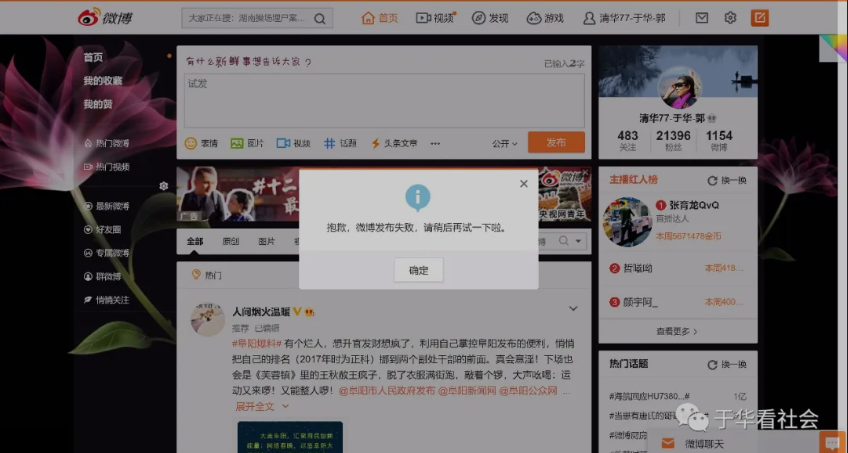Click the search magnifier icon in header

pos(320,18)
